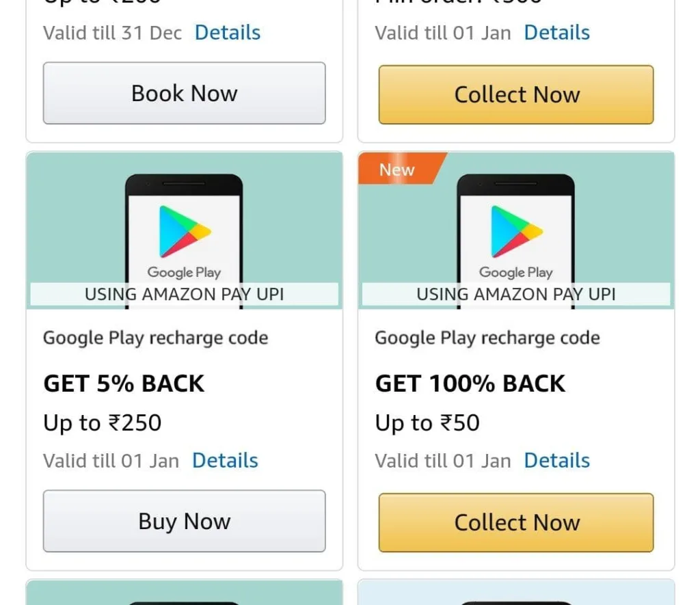The width and height of the screenshot is (700, 605).
Task: View Details of the 100% back offer
Action: [x=556, y=460]
